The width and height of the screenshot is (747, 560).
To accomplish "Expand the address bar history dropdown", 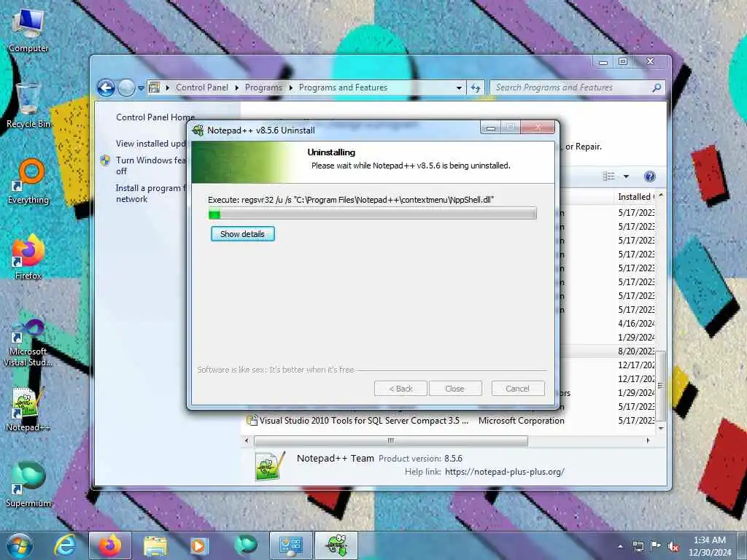I will [459, 87].
